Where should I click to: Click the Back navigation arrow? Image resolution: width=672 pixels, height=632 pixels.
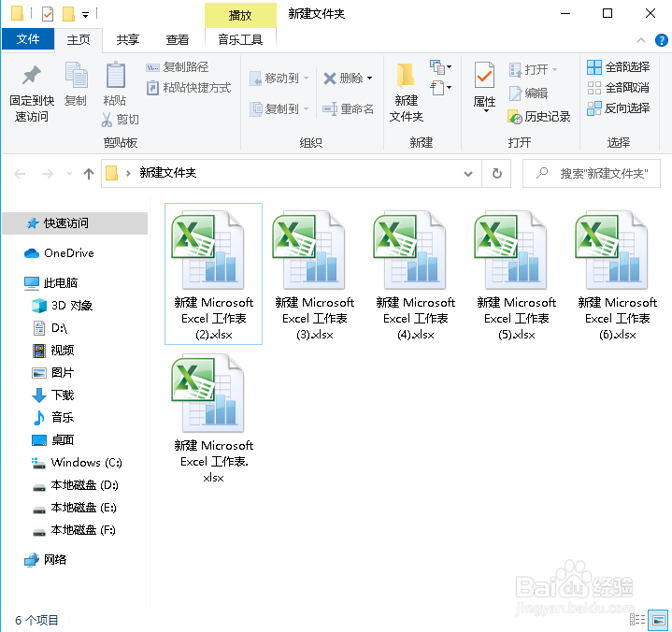pos(20,174)
